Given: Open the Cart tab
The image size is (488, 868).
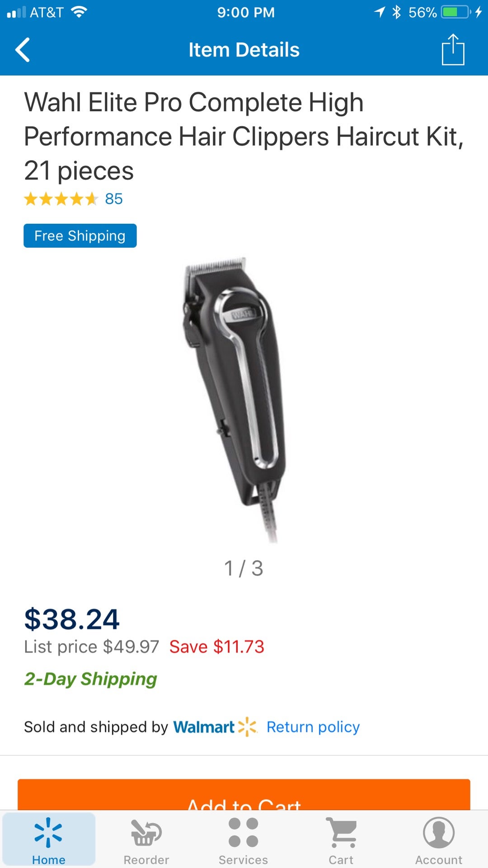Looking at the screenshot, I should (x=341, y=840).
